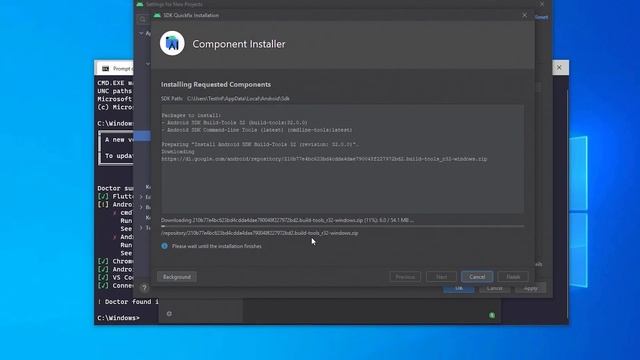
Task: Click the 'C:\Windows>' prompt at bottom of cmd
Action: pos(118,318)
